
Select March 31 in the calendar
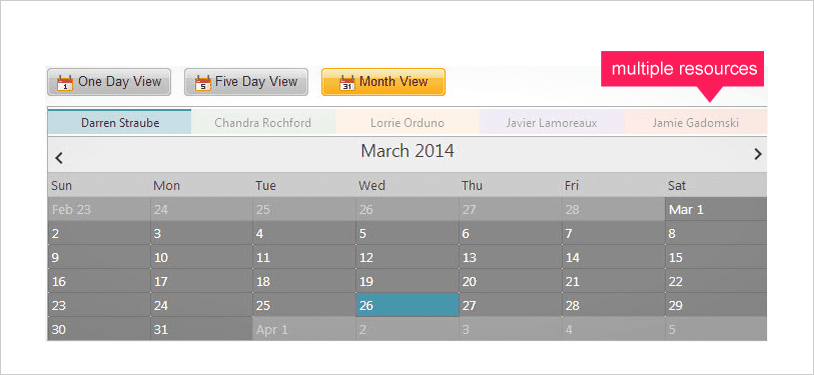202,329
